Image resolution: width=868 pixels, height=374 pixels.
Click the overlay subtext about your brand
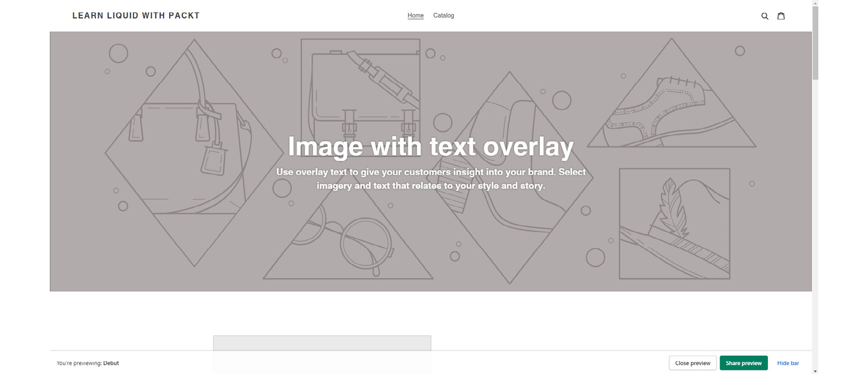pos(431,179)
